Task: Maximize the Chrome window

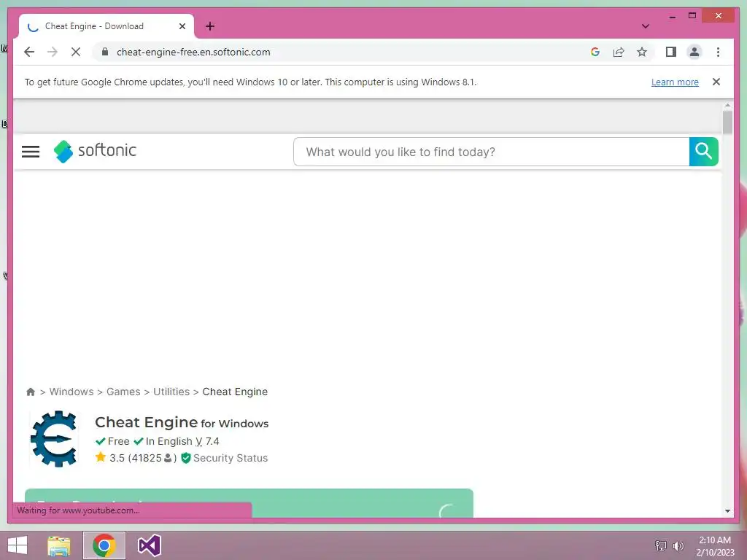Action: [x=692, y=16]
